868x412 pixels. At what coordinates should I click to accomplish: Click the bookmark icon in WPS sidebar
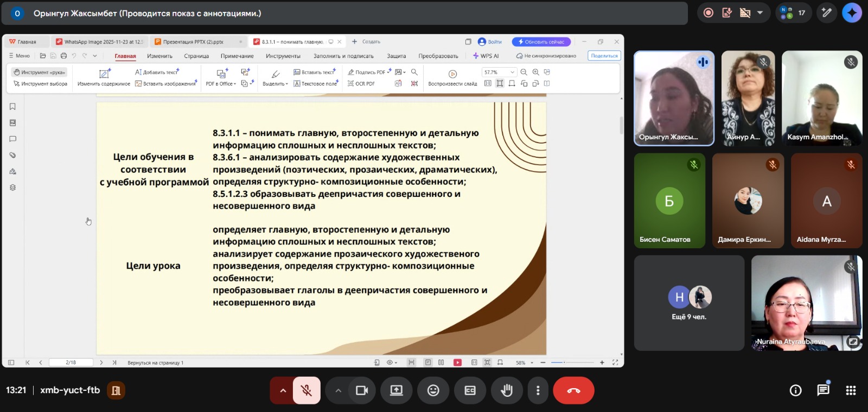12,107
